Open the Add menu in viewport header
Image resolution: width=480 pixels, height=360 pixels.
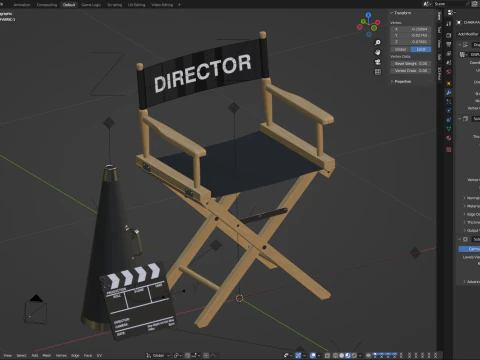point(35,355)
